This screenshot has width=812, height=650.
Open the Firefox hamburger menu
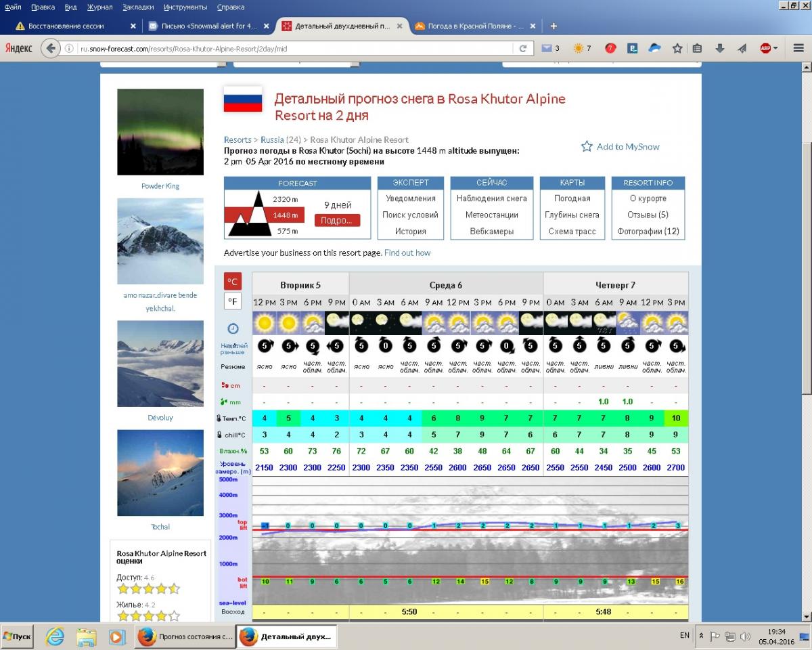798,48
